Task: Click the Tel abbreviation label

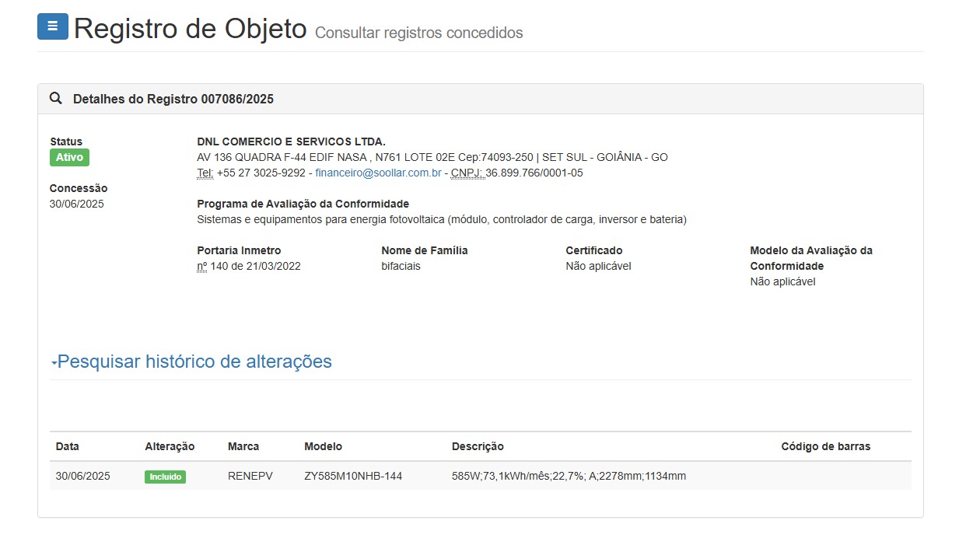Action: tap(205, 173)
